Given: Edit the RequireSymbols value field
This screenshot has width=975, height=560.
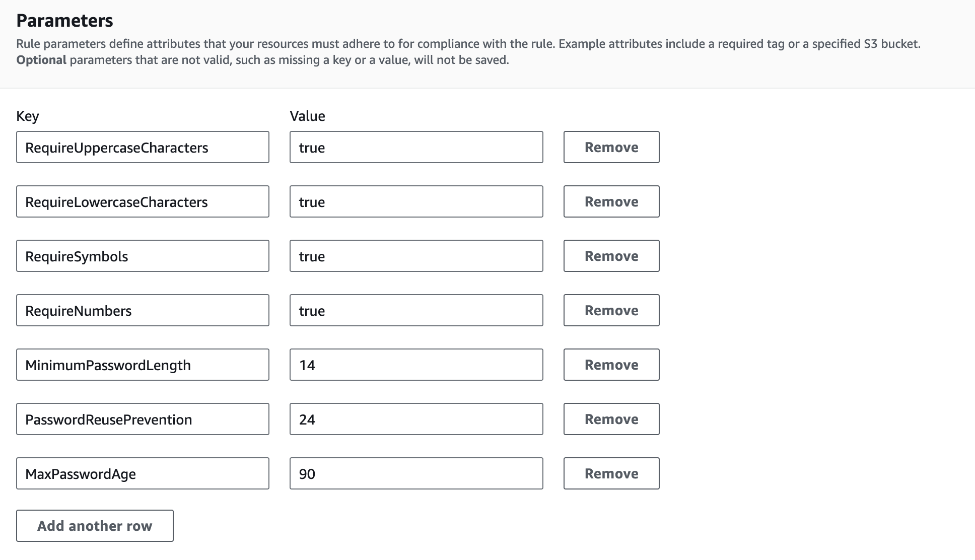Looking at the screenshot, I should coord(416,256).
